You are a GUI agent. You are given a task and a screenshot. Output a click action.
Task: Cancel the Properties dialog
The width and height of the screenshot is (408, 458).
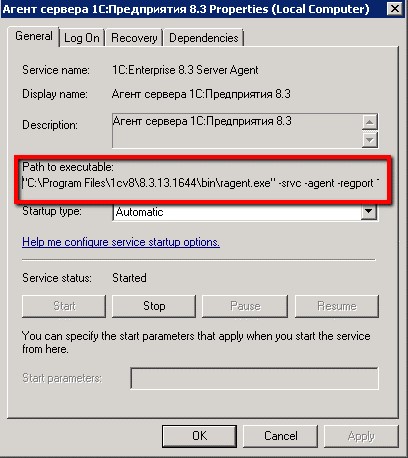click(280, 436)
